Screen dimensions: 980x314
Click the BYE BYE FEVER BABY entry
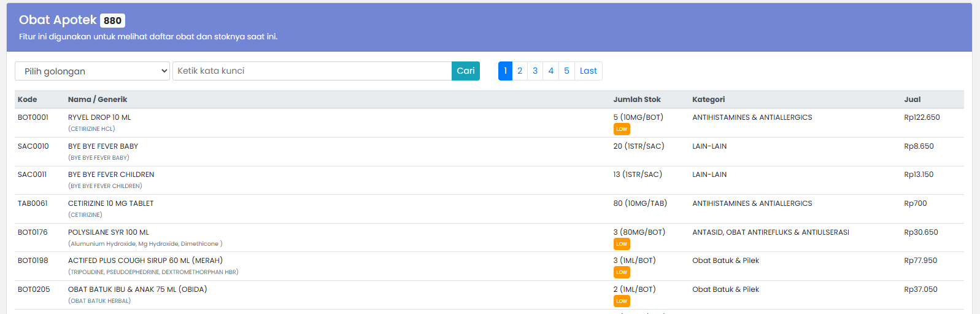click(103, 146)
